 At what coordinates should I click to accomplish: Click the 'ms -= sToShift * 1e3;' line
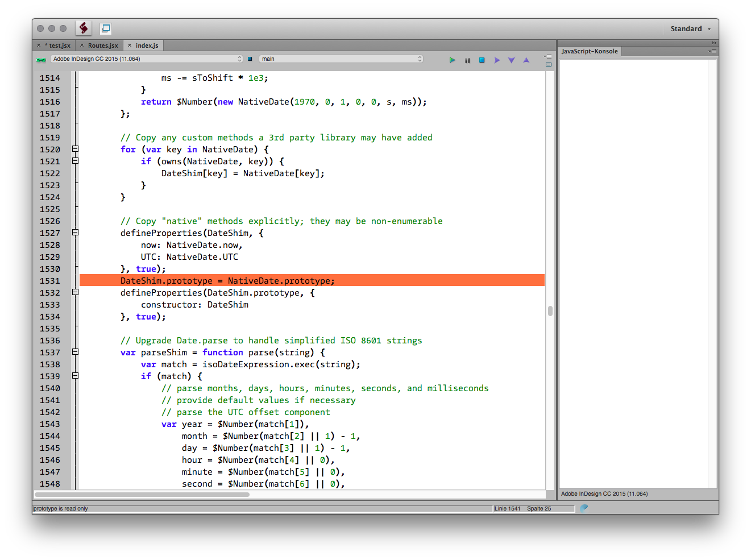coord(214,78)
